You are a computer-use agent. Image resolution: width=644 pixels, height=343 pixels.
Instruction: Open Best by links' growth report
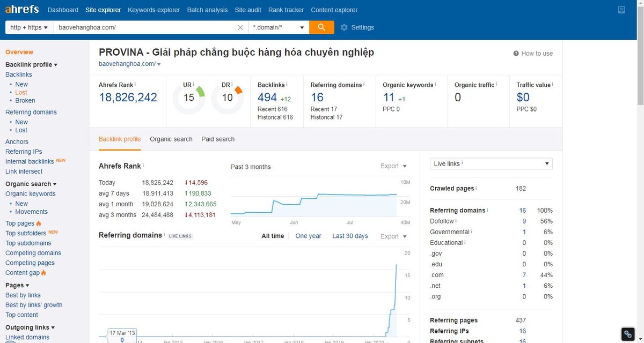point(34,305)
